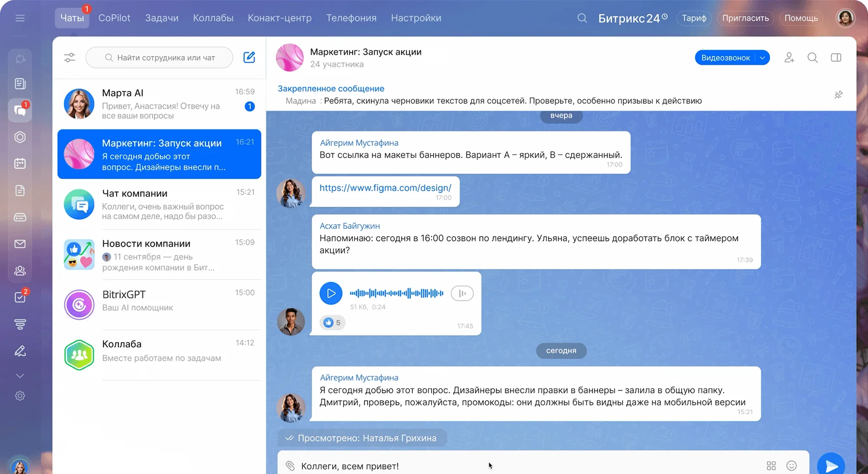
Task: Open the apps grid in message box
Action: point(771,466)
